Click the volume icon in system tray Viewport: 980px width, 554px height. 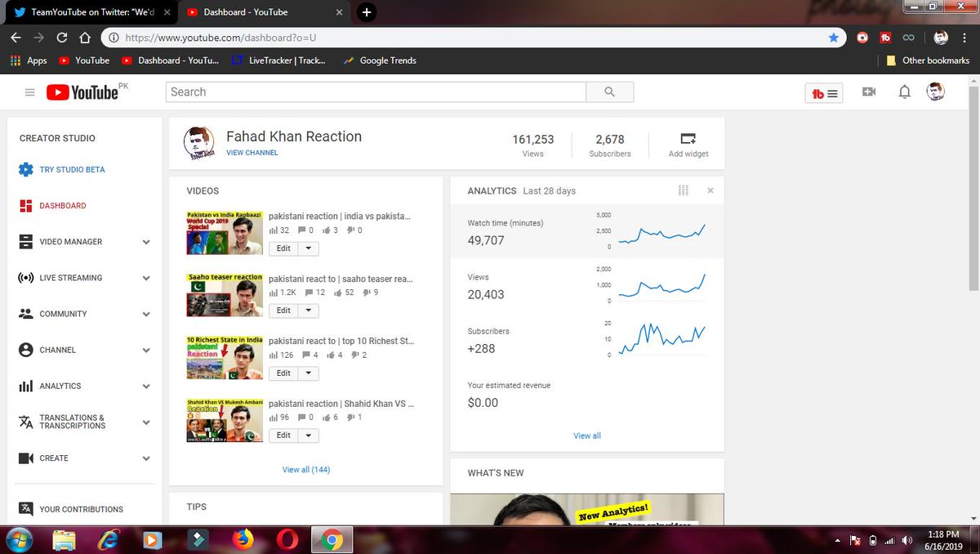pyautogui.click(x=906, y=540)
